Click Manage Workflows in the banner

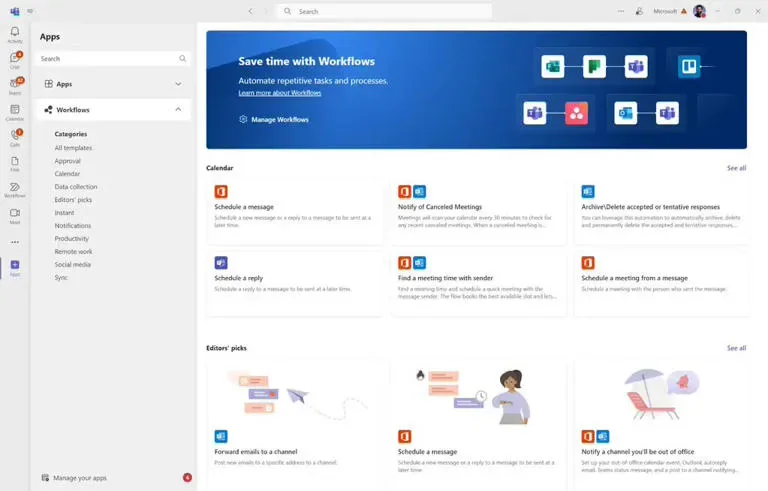point(280,119)
